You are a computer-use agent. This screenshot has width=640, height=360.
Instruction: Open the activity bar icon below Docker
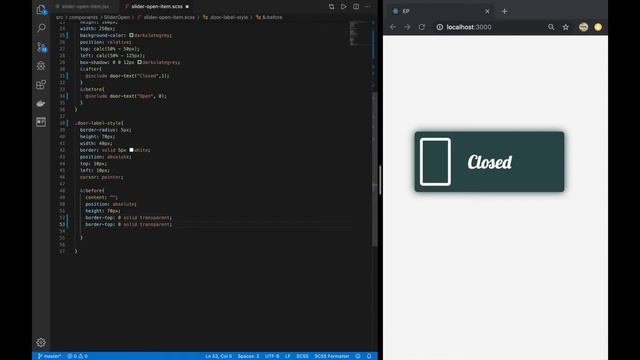[41, 122]
